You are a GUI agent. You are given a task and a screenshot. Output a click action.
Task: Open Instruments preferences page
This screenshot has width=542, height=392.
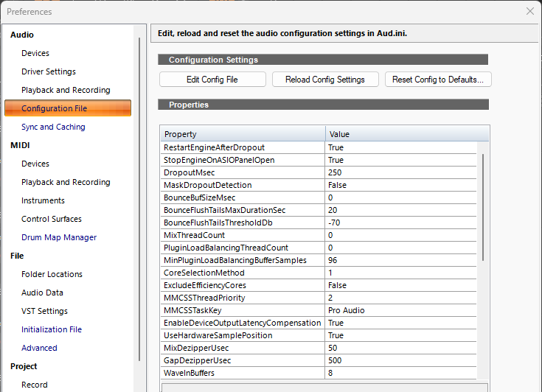(43, 200)
